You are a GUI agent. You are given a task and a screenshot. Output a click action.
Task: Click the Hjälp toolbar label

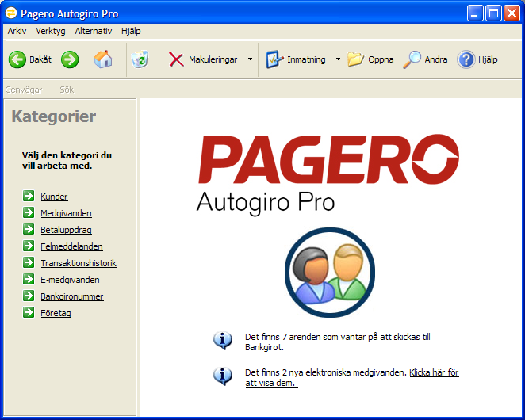coord(488,59)
